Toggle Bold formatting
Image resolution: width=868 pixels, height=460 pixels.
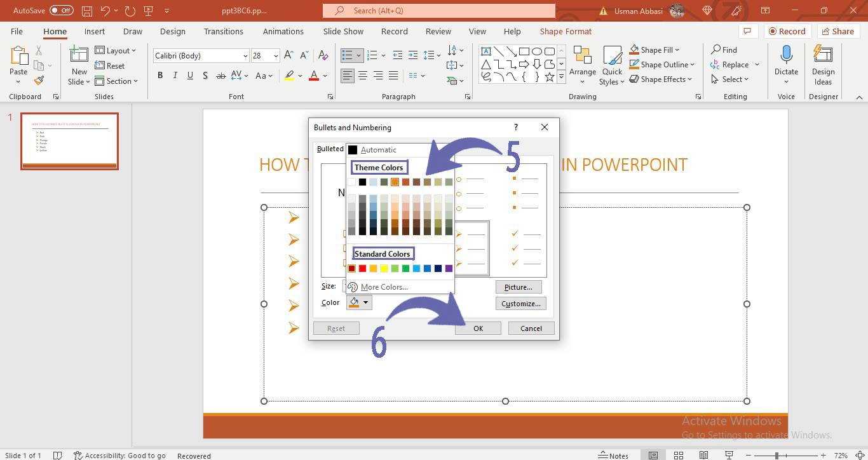pos(160,76)
